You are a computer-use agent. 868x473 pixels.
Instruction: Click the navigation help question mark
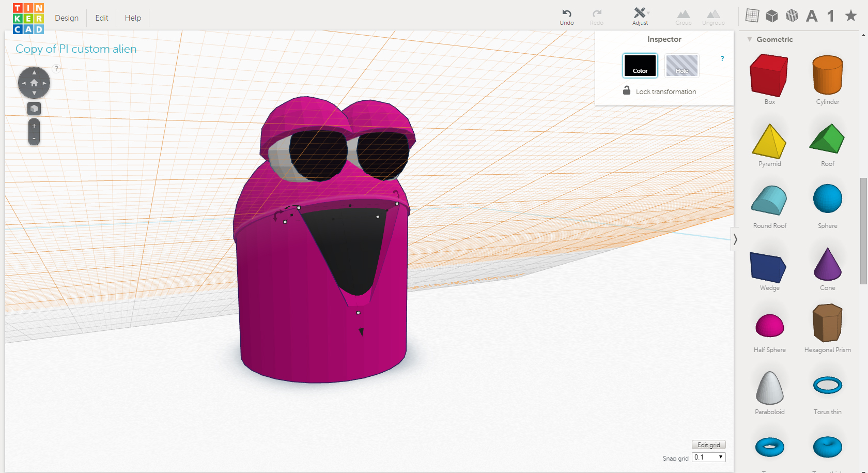[56, 69]
